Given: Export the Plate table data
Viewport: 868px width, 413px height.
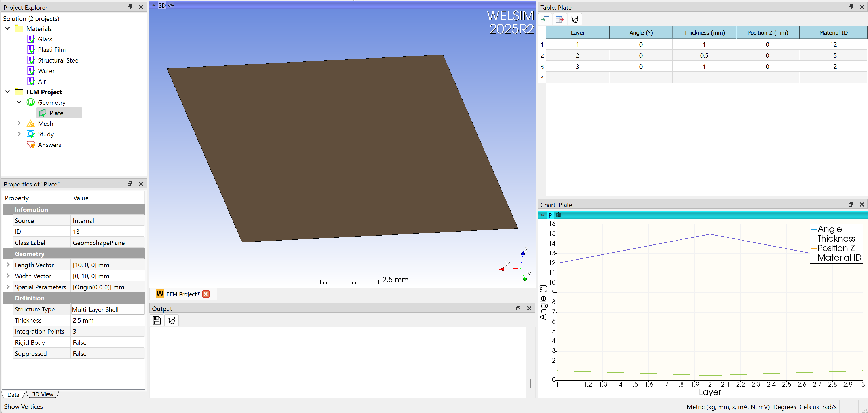Looking at the screenshot, I should click(x=560, y=19).
